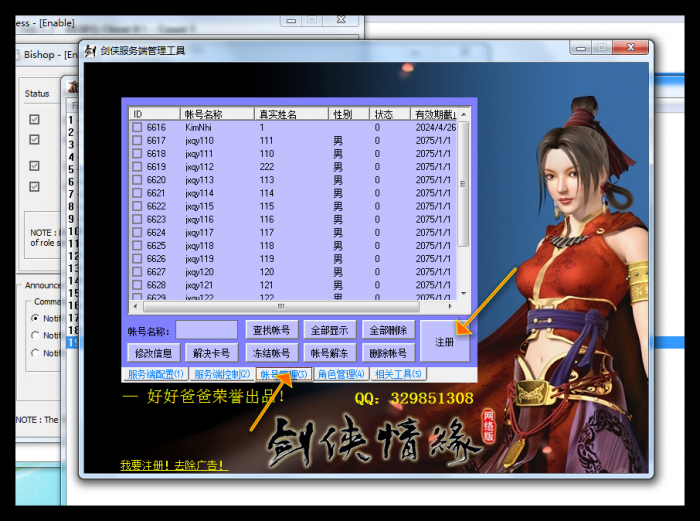This screenshot has height=521, width=700.
Task: Focus the 帐号名称 search input field
Action: [x=206, y=330]
